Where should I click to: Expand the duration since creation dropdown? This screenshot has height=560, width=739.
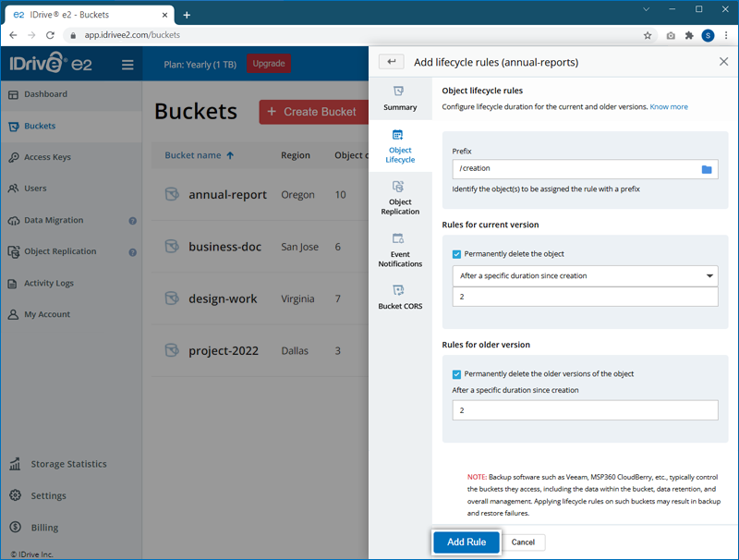[x=585, y=275]
